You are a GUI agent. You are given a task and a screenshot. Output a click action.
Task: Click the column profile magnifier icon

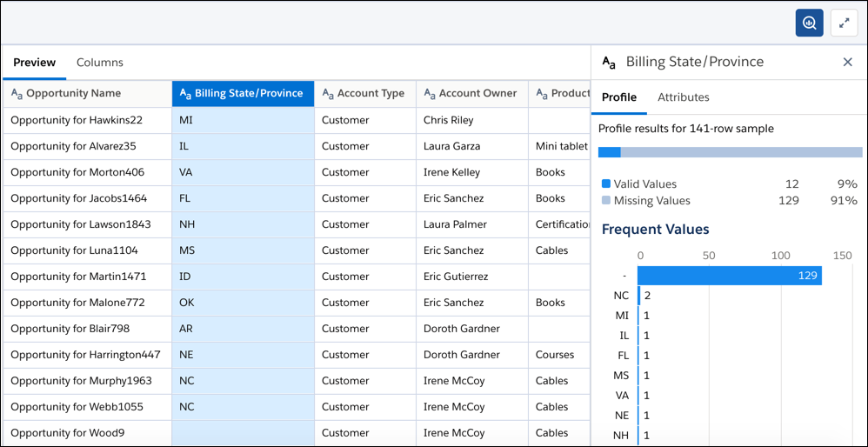pyautogui.click(x=809, y=23)
